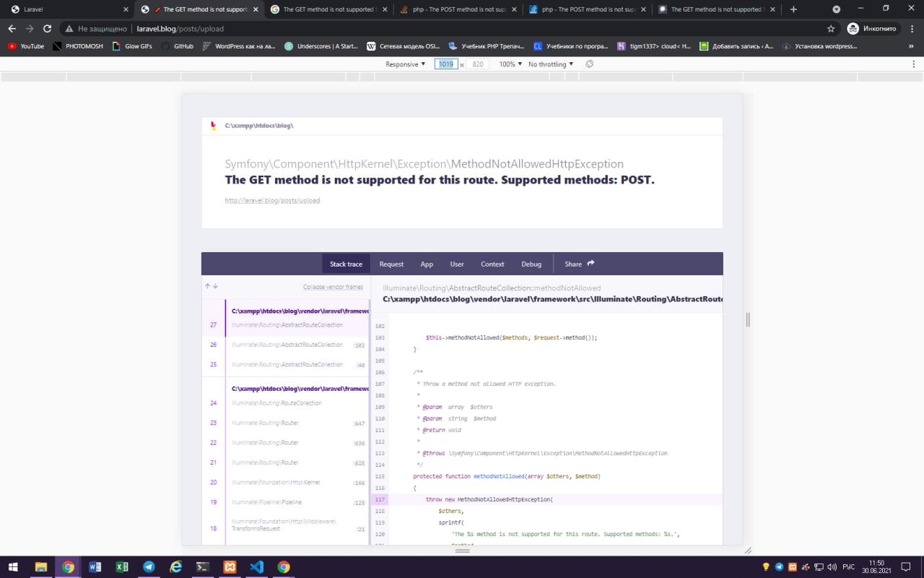Click Collapse vendor frames link
The height and width of the screenshot is (578, 924).
333,287
